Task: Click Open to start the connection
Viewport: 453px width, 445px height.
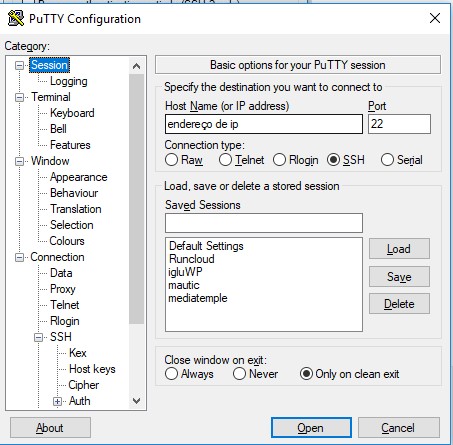Action: [x=311, y=428]
